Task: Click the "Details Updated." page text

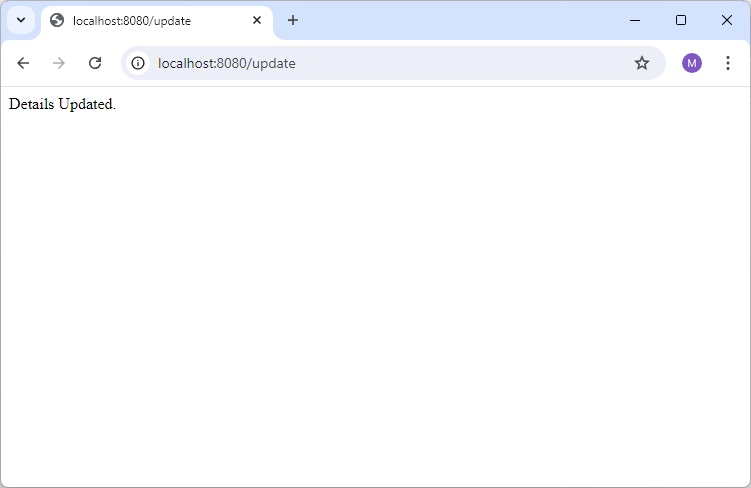Action: tap(62, 104)
